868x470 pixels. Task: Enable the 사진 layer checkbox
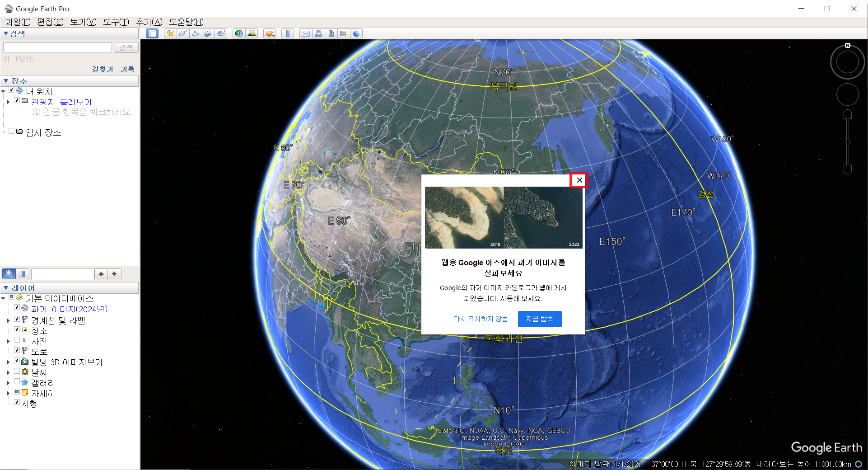click(x=17, y=340)
